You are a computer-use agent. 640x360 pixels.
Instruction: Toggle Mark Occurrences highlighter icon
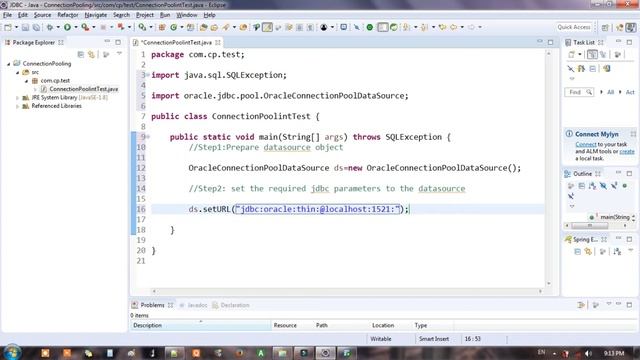(x=267, y=27)
